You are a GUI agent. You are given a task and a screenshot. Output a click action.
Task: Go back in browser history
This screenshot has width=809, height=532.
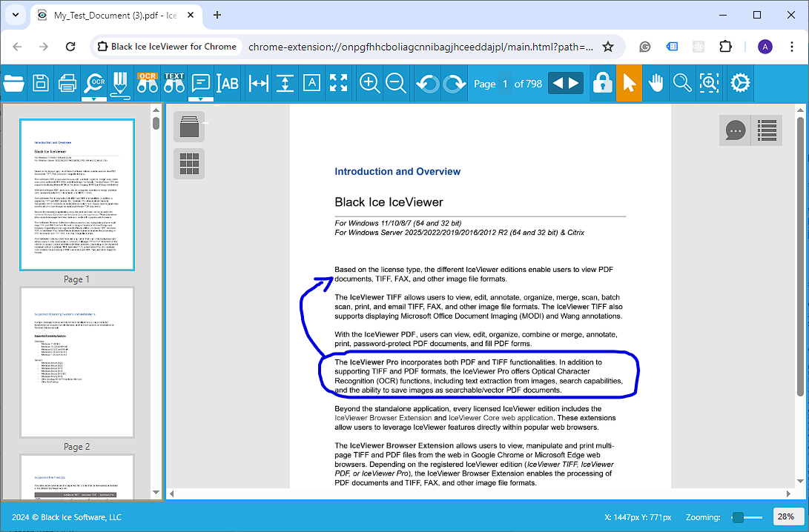click(x=18, y=47)
